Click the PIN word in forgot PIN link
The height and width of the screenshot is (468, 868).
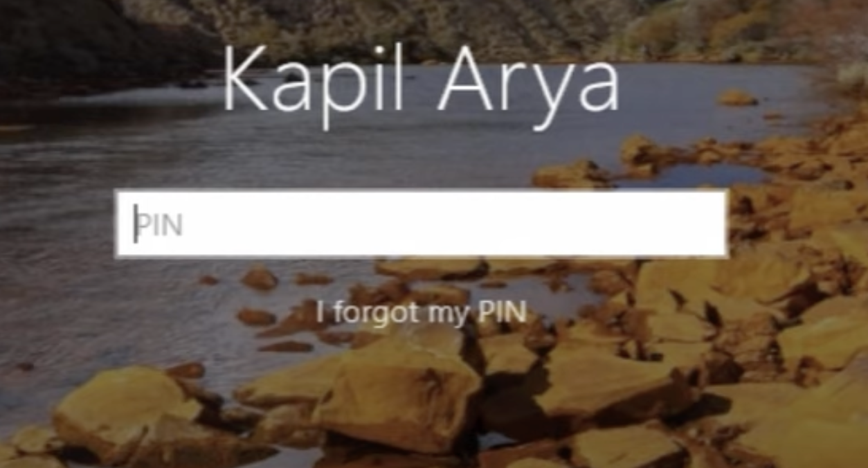[x=503, y=312]
